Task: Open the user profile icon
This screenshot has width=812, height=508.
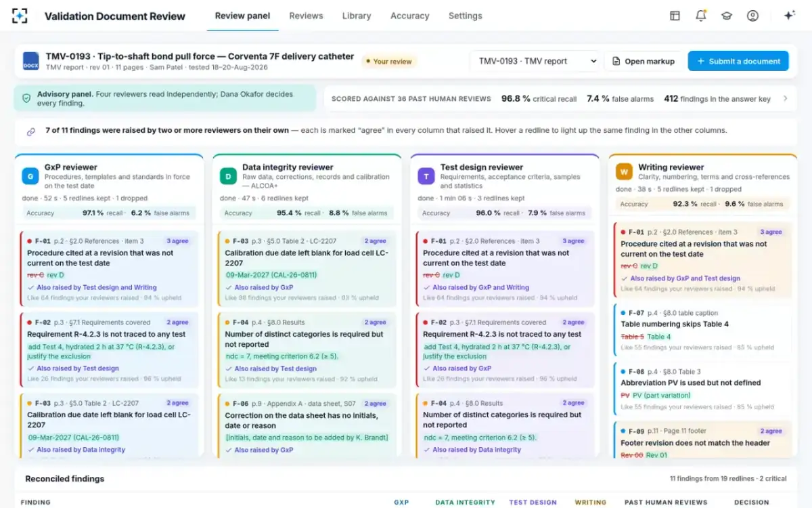Action: coord(752,16)
